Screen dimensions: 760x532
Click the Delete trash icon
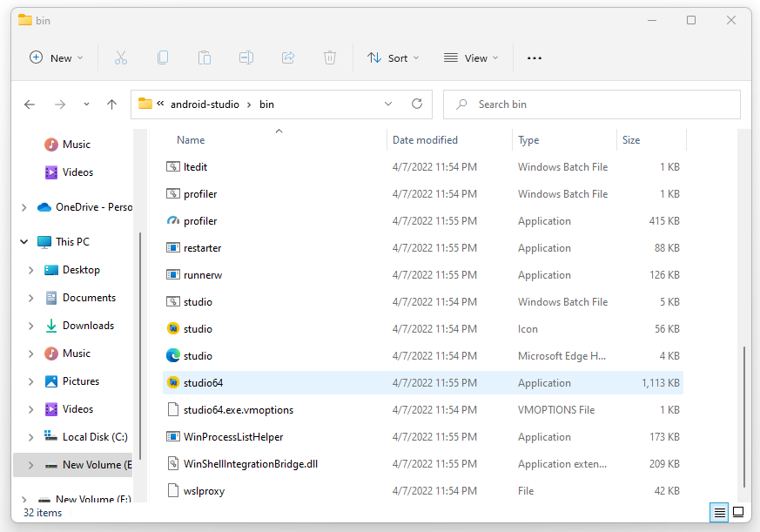pos(330,57)
